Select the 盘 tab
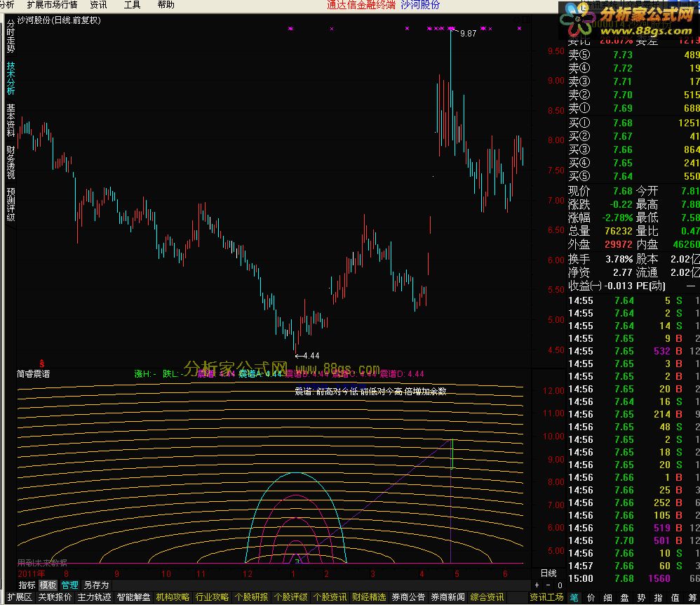Viewport: 700px width, 605px height. click(x=624, y=598)
